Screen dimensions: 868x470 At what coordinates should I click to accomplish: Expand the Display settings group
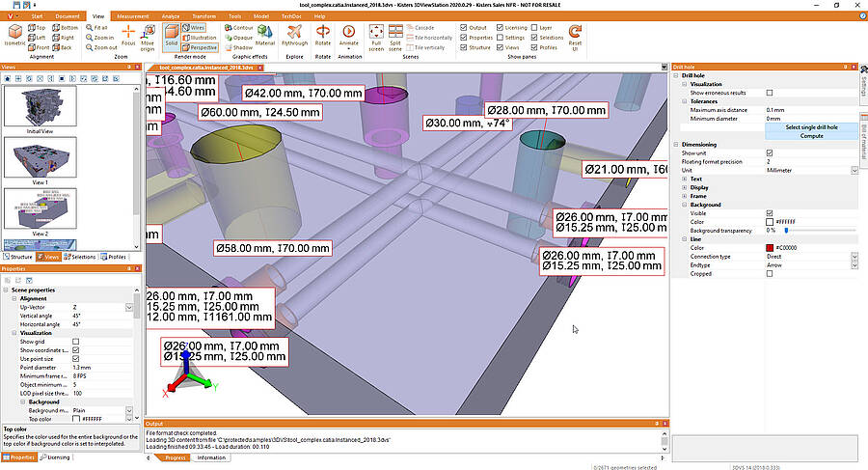click(x=684, y=188)
